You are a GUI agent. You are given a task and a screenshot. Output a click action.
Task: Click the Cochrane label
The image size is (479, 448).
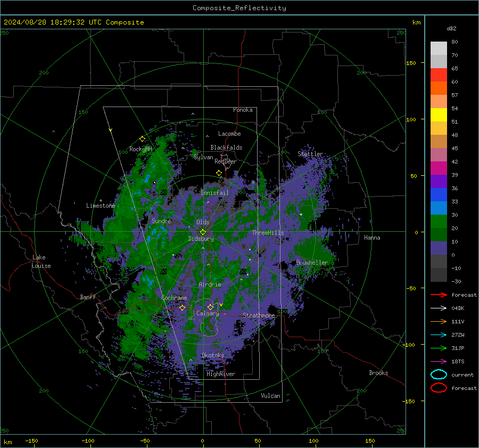click(174, 298)
